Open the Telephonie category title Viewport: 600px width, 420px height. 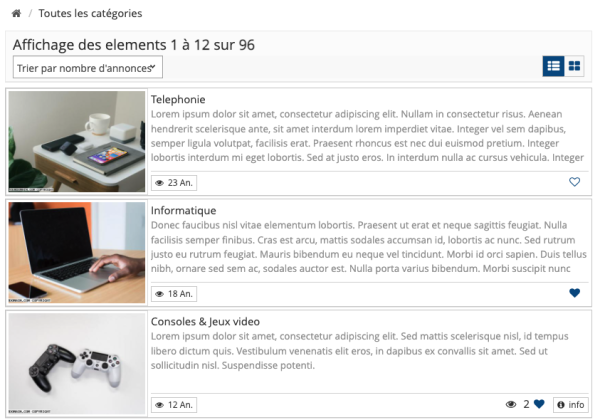[x=178, y=99]
